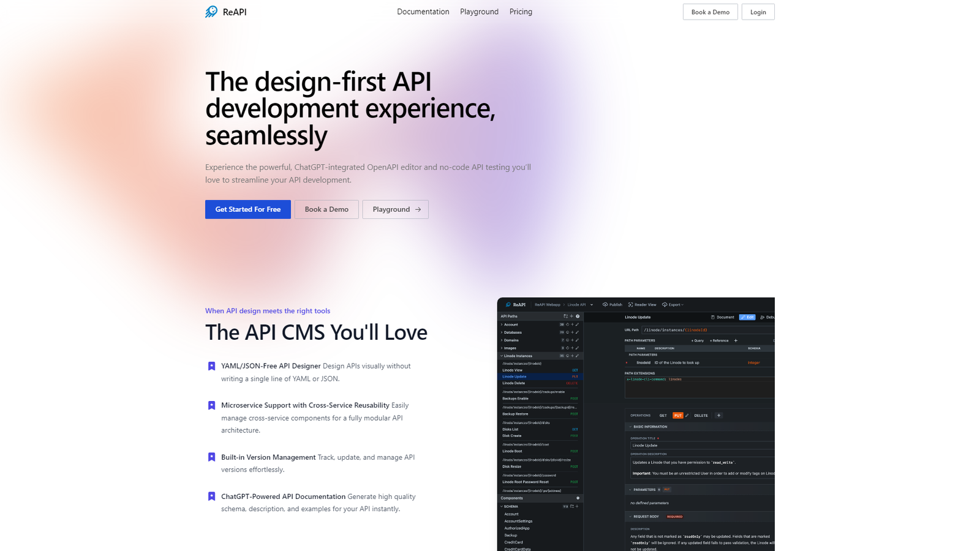Click the Operation Title input field

tap(703, 446)
